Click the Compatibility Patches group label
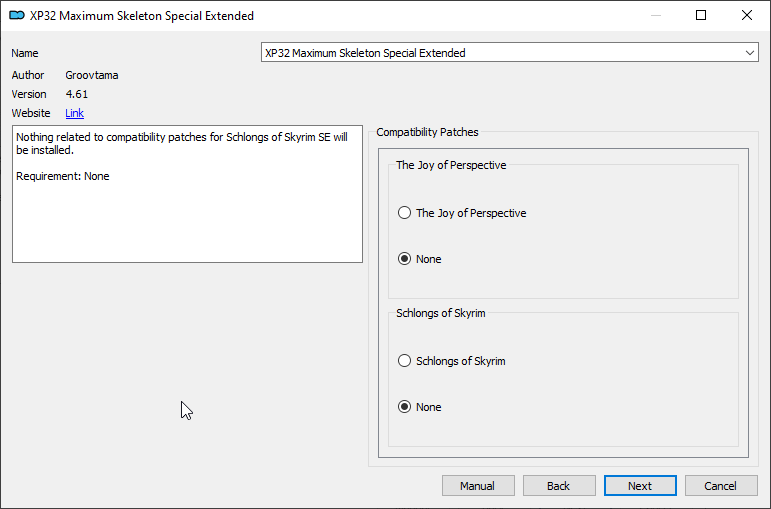The width and height of the screenshot is (771, 509). [x=427, y=132]
